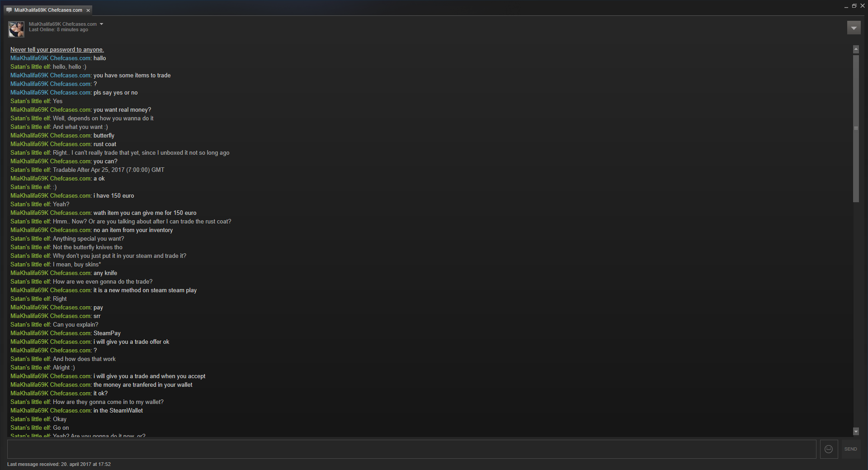
Task: Close the chat window
Action: pyautogui.click(x=862, y=6)
